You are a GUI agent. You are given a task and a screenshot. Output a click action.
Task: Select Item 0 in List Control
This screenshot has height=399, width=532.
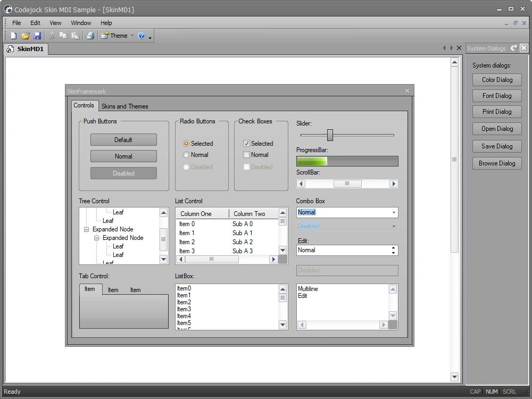(187, 224)
